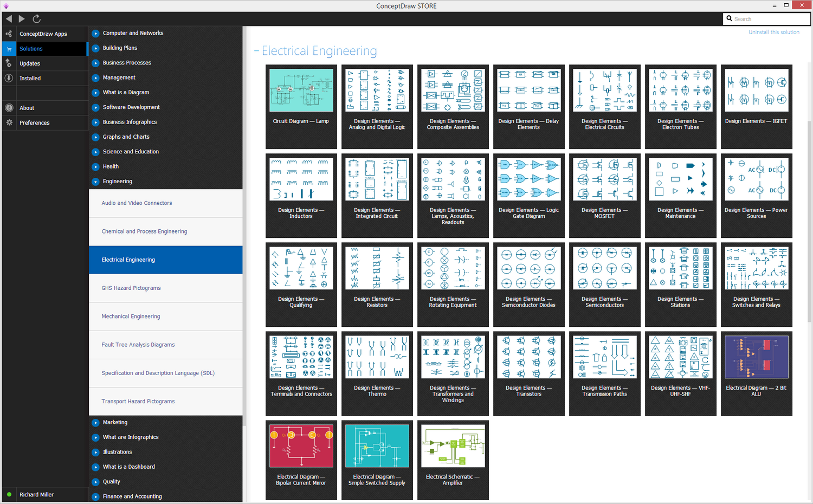
Task: Open the Installed section
Action: pos(30,78)
